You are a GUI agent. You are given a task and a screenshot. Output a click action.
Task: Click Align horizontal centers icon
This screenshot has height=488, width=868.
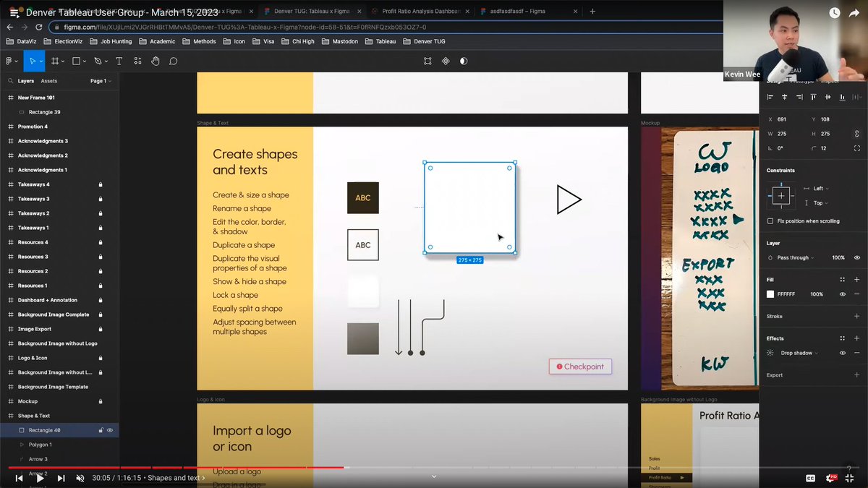pos(785,96)
